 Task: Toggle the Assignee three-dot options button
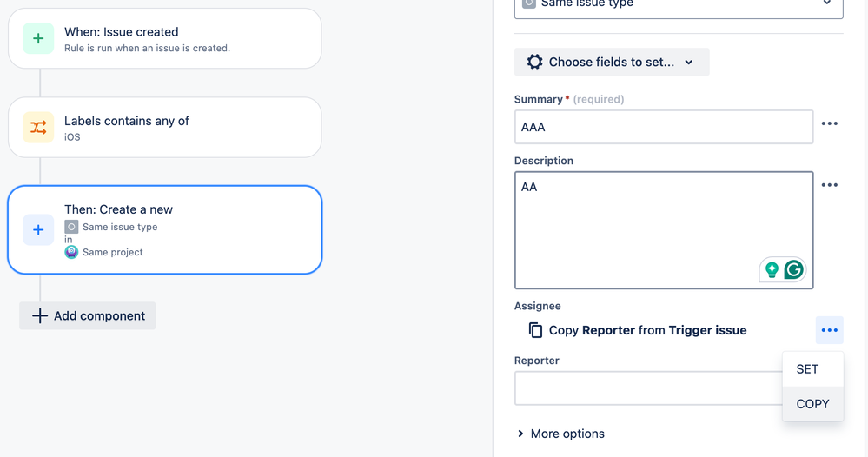[x=829, y=330]
